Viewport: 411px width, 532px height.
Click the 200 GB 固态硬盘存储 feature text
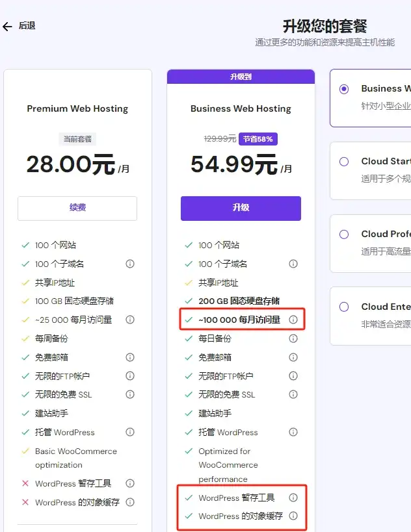click(x=239, y=301)
